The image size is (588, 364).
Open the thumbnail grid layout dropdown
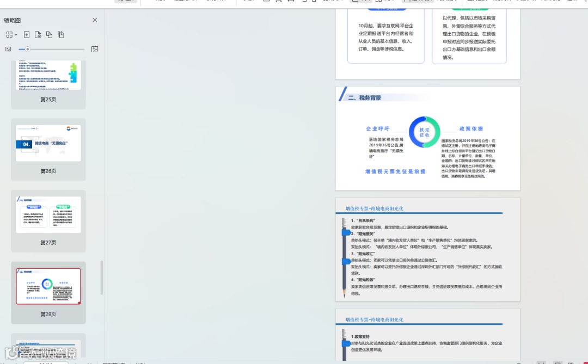[11, 34]
